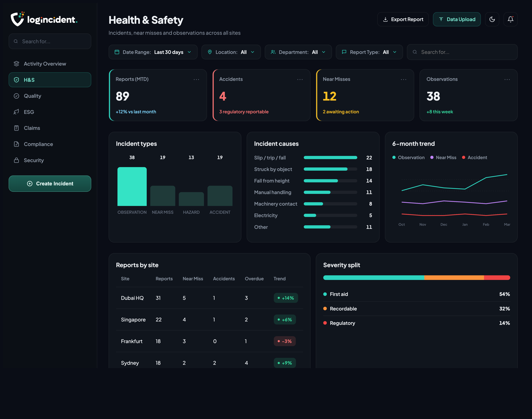Screen dimensions: 532x419
Task: Click the Fall from height label
Action: coord(272,181)
